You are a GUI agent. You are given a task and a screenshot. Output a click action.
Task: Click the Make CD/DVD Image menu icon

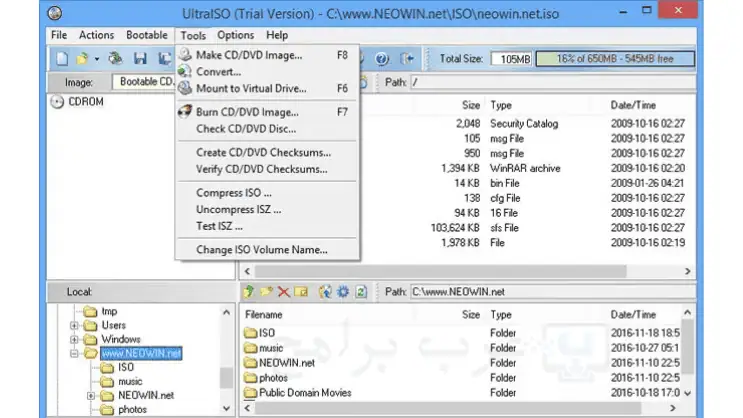(x=185, y=55)
